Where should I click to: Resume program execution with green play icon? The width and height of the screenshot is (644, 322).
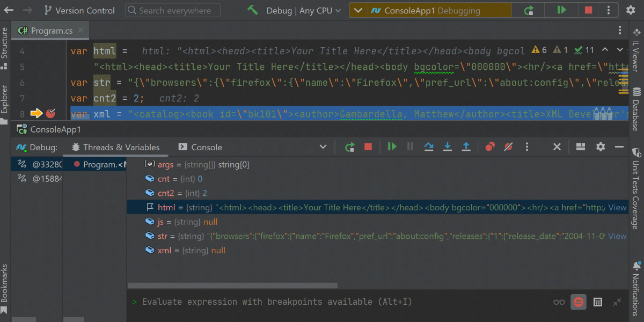click(x=391, y=147)
